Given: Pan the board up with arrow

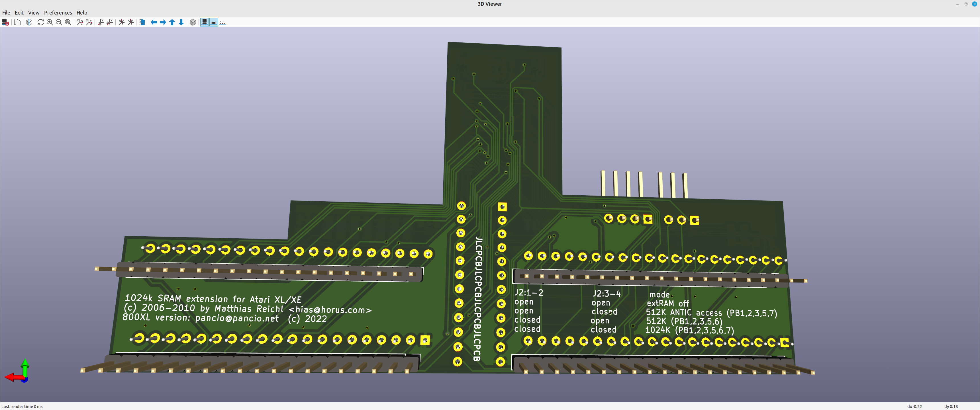Looking at the screenshot, I should tap(172, 22).
